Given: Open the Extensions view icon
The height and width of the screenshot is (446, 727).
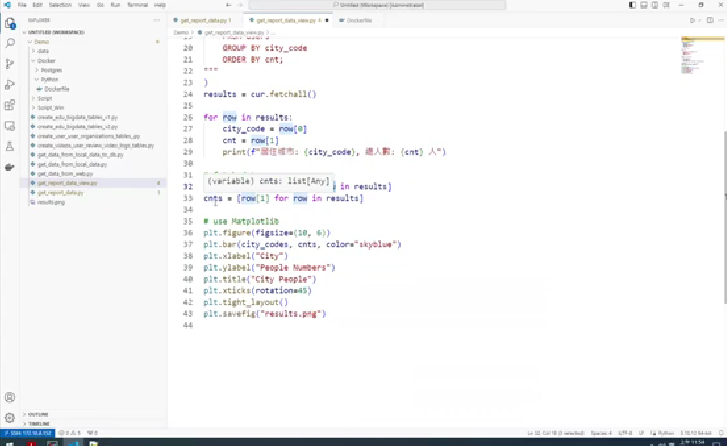Looking at the screenshot, I should pos(10,105).
